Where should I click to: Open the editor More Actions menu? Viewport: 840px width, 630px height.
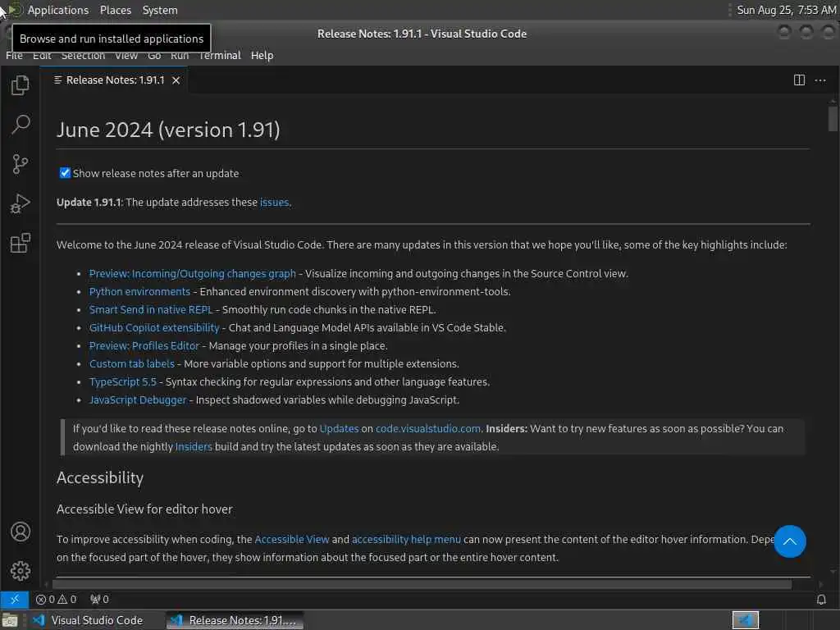(x=820, y=80)
